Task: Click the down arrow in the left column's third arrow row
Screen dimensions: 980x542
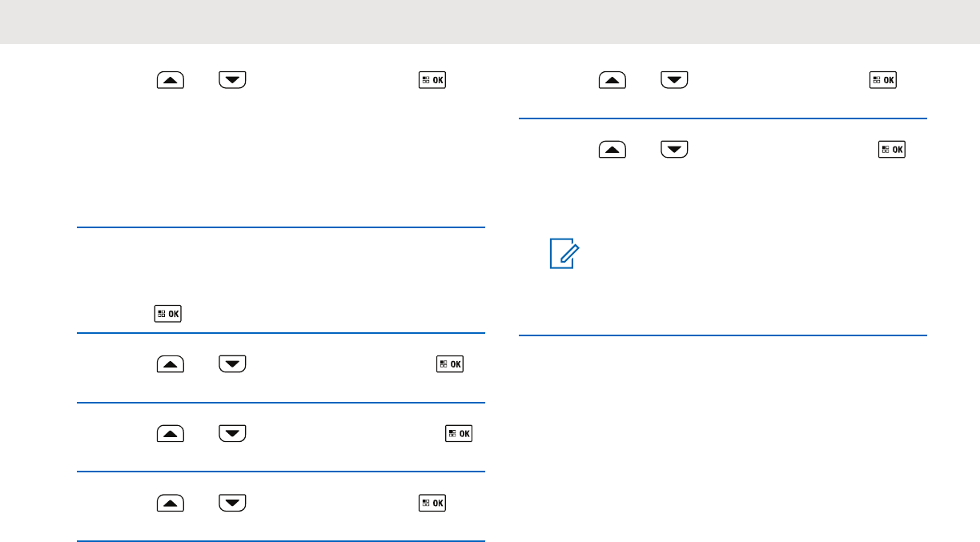Action: [233, 434]
